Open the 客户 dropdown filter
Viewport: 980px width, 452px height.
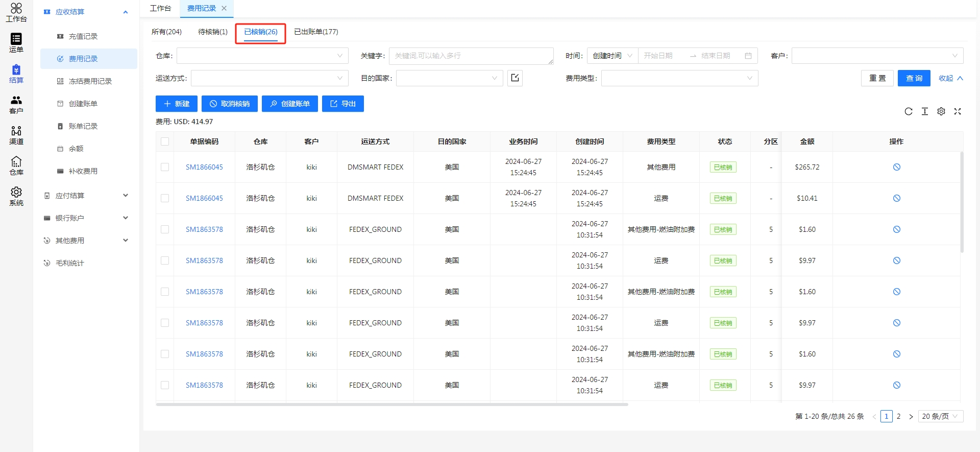point(877,56)
